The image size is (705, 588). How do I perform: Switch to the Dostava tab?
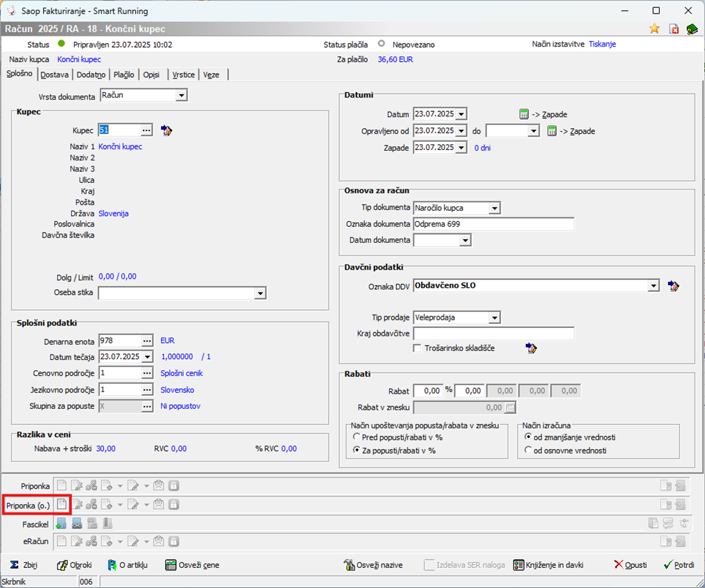click(54, 75)
